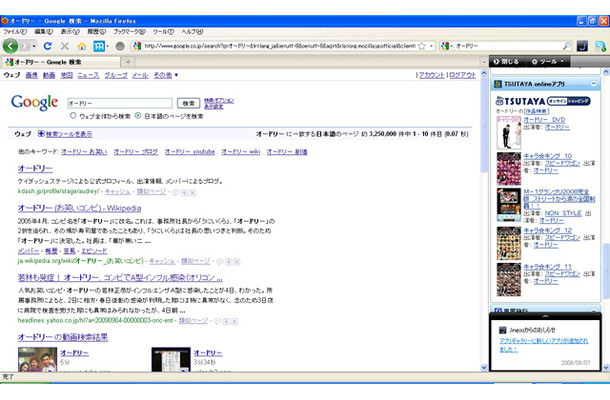The image size is (610, 400).
Task: Click the 3分34秒 video thumbnail
Action: click(171, 359)
